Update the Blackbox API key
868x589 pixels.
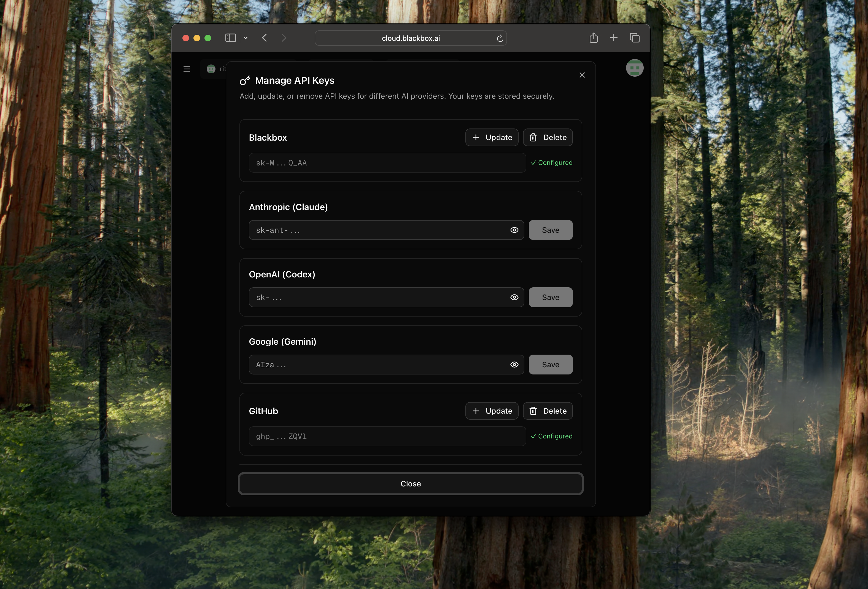492,138
